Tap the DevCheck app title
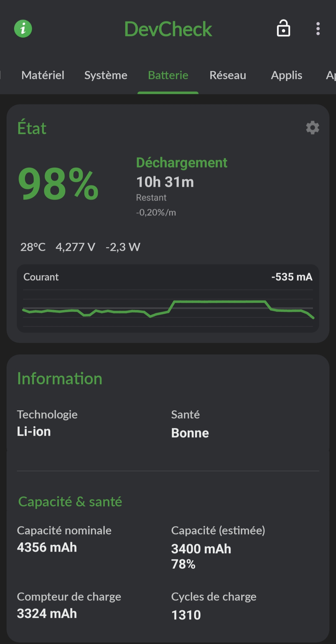The image size is (336, 644). coord(168,29)
